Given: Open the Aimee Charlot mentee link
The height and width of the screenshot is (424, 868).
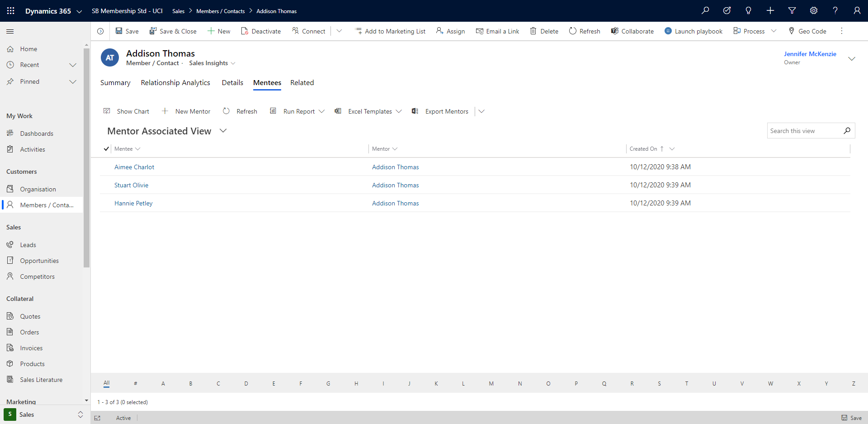Looking at the screenshot, I should [x=134, y=167].
